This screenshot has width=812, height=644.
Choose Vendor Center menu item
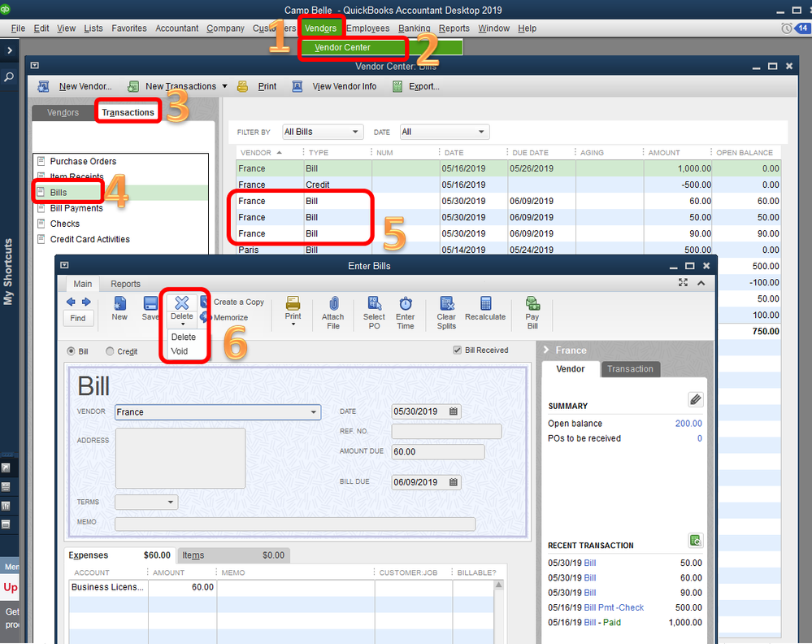343,47
